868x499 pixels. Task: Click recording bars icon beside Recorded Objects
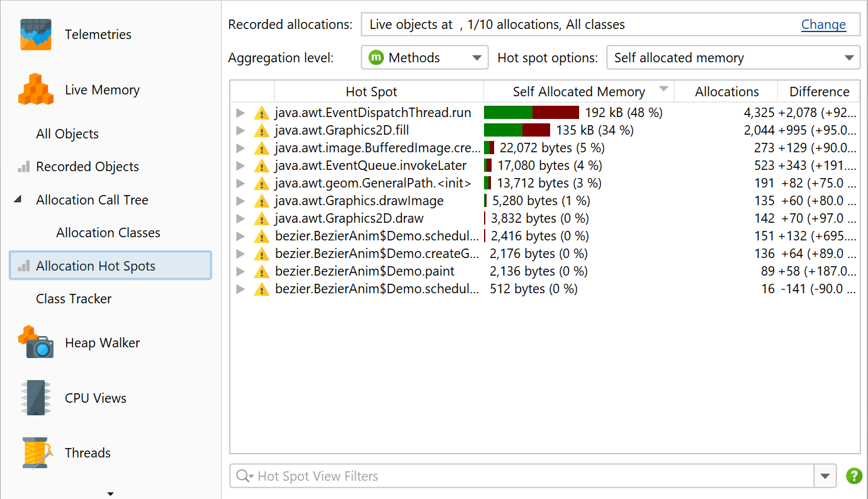[23, 167]
